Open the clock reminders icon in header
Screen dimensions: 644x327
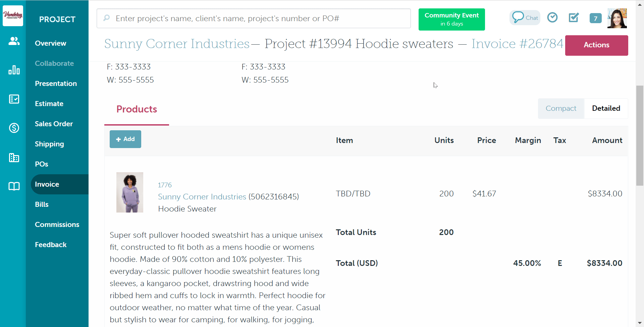552,17
